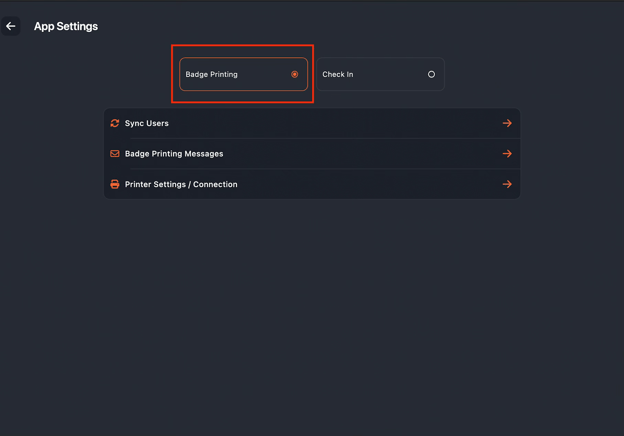Click the arrow beside Printer Settings / Connection

pyautogui.click(x=507, y=184)
